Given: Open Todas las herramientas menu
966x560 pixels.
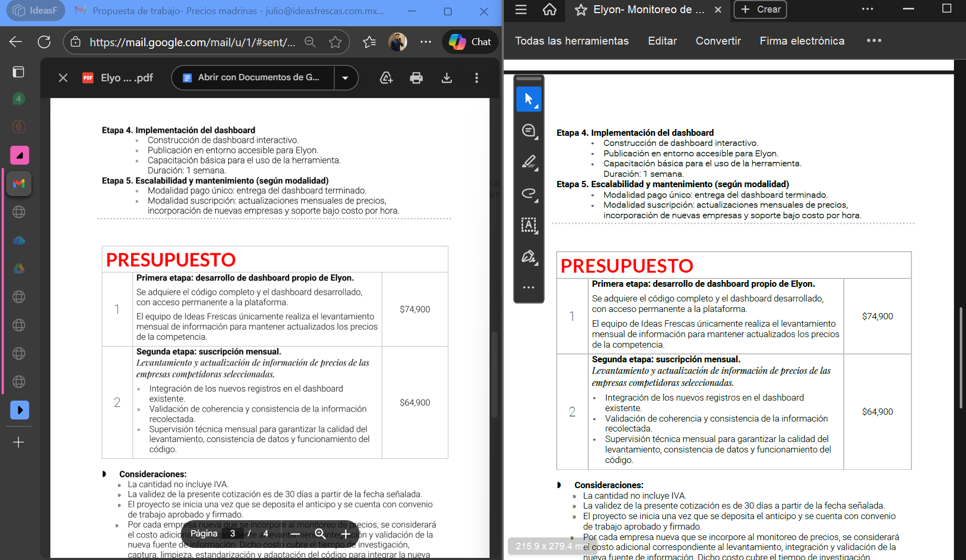Looking at the screenshot, I should tap(571, 41).
